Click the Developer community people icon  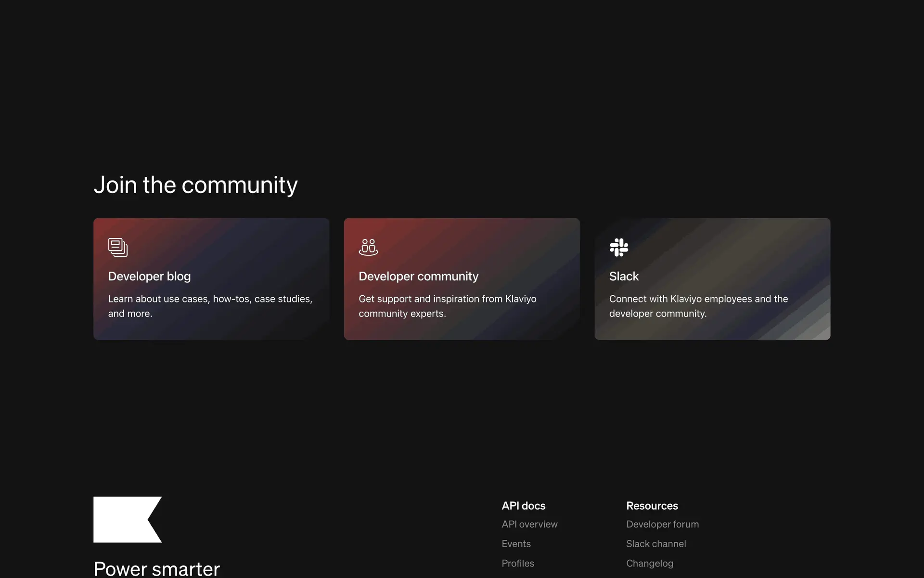368,248
